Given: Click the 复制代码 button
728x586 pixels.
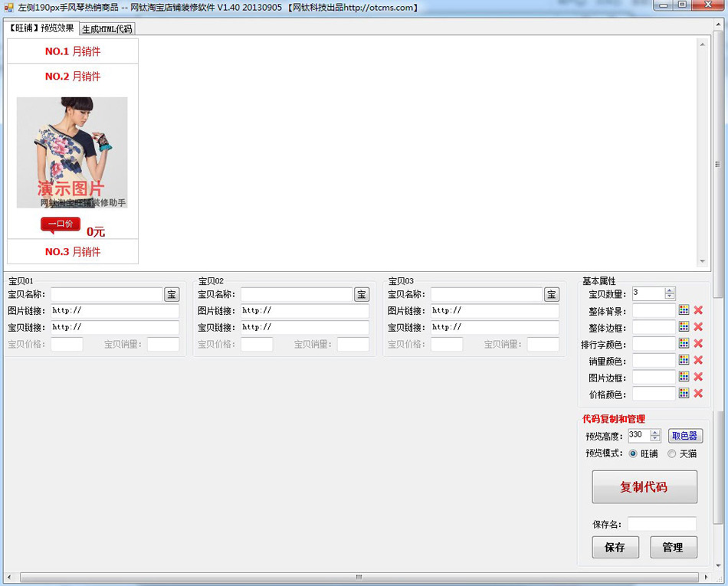Looking at the screenshot, I should pyautogui.click(x=644, y=486).
